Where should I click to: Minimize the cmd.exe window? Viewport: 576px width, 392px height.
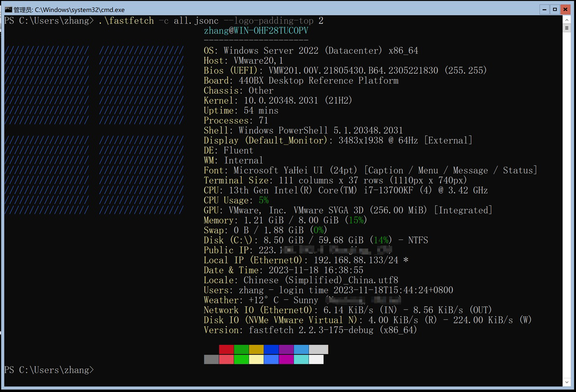[x=545, y=9]
